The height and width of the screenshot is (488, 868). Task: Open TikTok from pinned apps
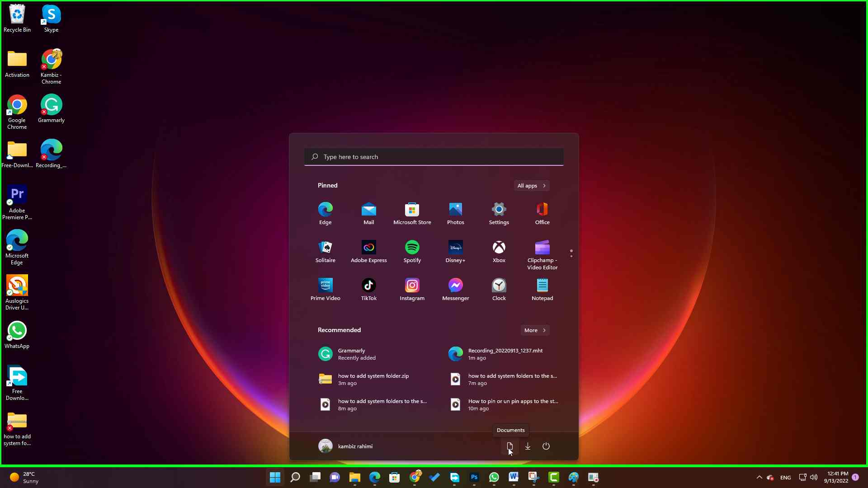click(369, 290)
